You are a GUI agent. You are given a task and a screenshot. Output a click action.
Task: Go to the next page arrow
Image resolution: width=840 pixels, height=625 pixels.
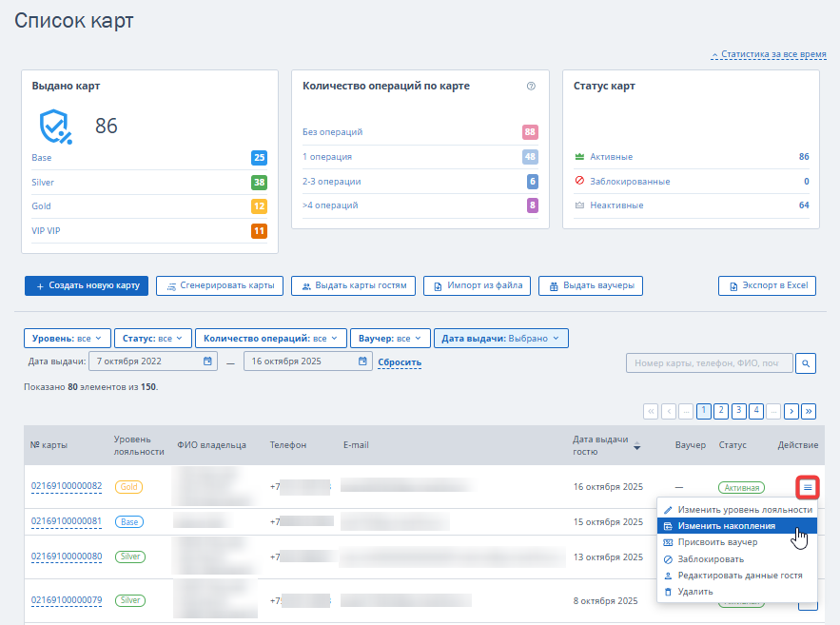(791, 411)
